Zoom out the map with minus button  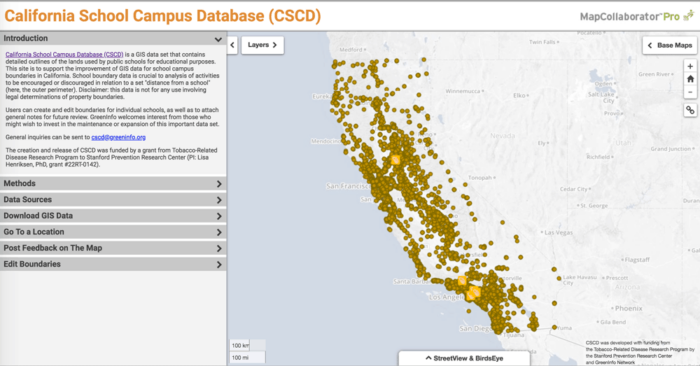[690, 92]
